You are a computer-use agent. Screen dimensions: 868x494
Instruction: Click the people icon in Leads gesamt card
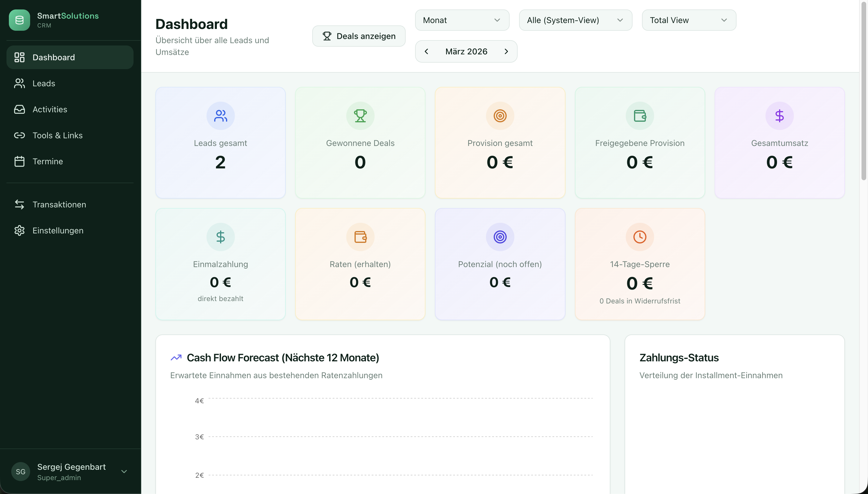tap(220, 116)
